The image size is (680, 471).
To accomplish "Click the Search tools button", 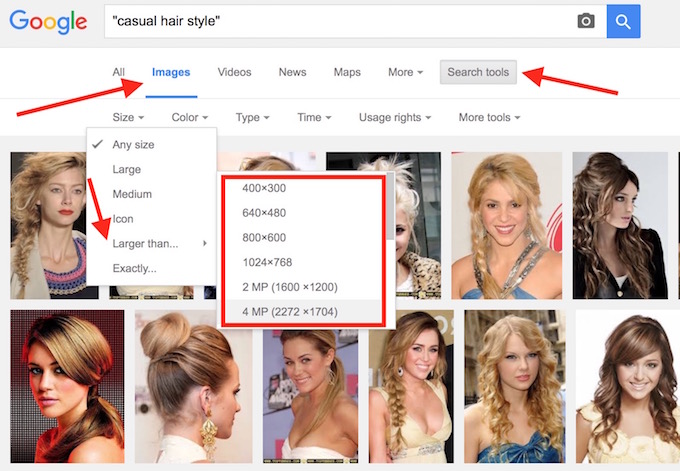I will click(478, 72).
